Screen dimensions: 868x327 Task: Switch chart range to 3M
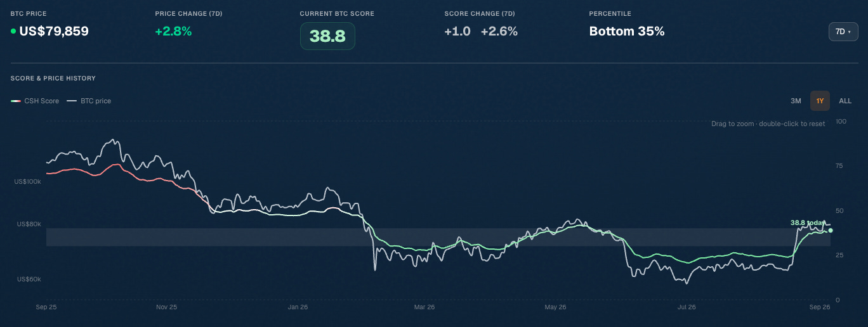(x=796, y=101)
